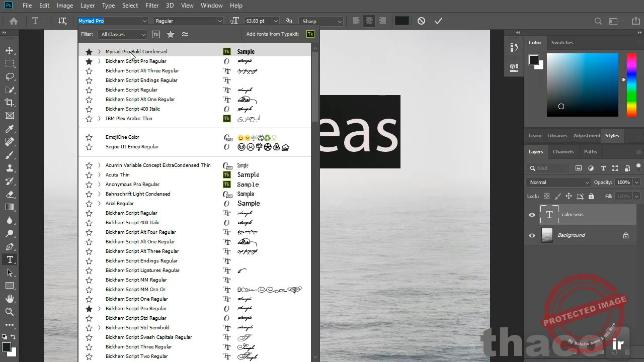Select the Zoom tool
The width and height of the screenshot is (644, 362).
click(10, 312)
